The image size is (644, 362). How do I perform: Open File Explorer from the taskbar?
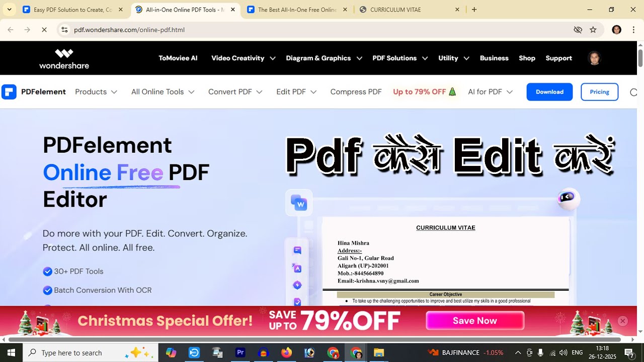click(x=379, y=352)
